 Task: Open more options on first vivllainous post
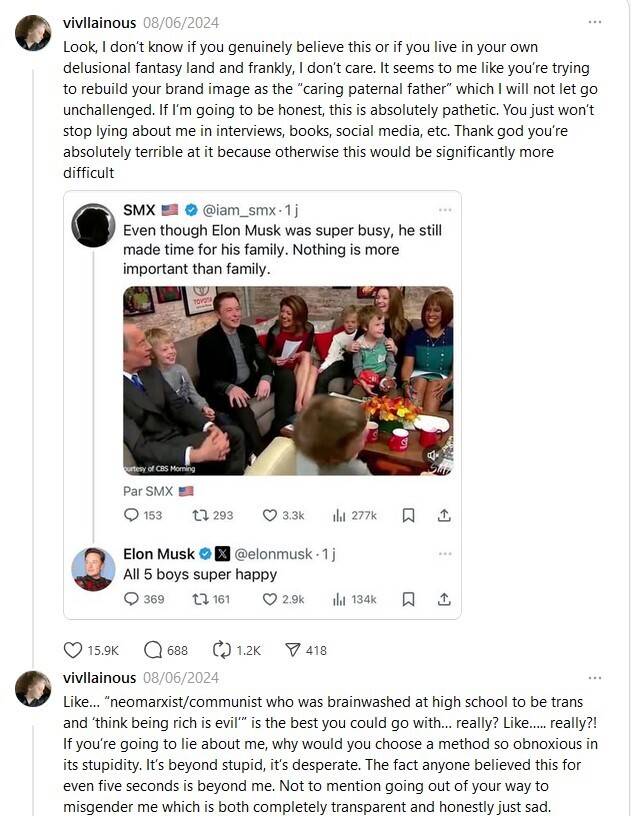coord(595,22)
